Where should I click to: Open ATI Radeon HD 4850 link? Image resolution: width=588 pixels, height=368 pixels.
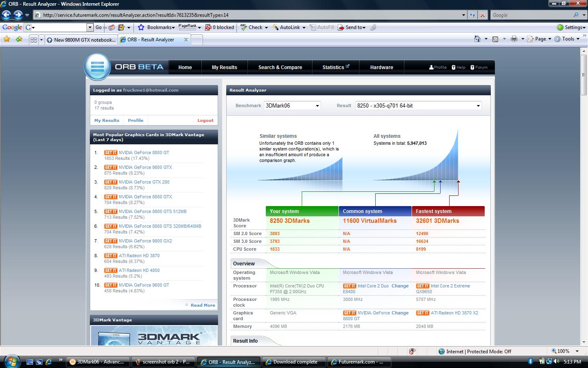(139, 270)
